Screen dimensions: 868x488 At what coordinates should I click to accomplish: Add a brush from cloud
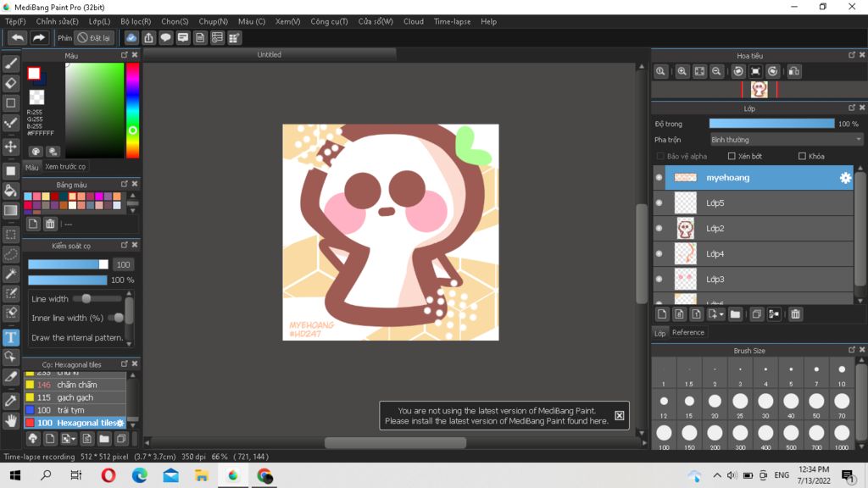[x=33, y=439]
